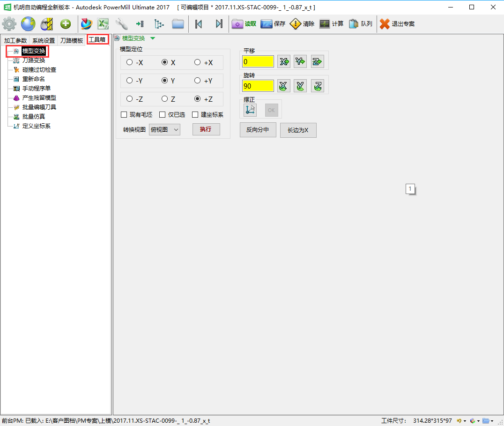The height and width of the screenshot is (426, 504).
Task: Click the 执行 execute button
Action: 206,129
